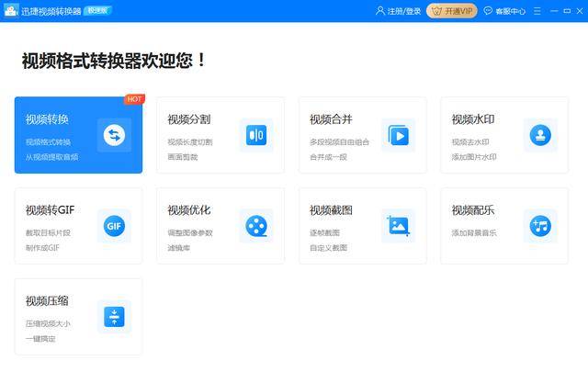Click the video screenshot image icon
This screenshot has height=383, width=588.
(398, 225)
